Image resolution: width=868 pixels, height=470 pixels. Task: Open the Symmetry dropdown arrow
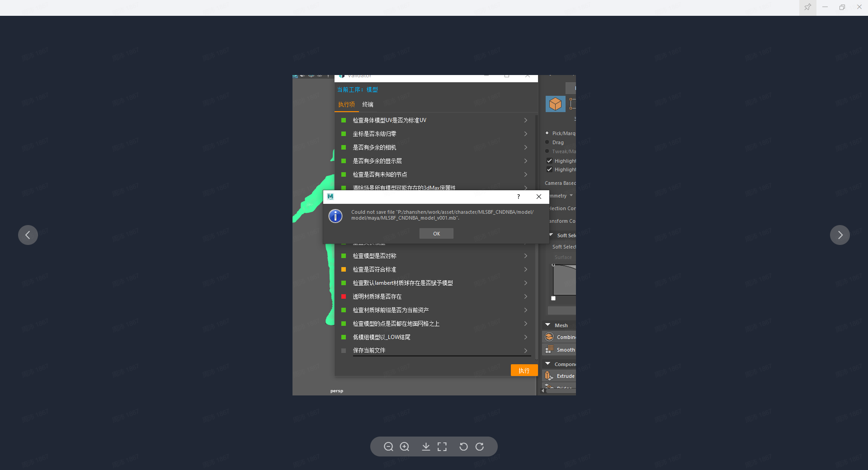571,196
